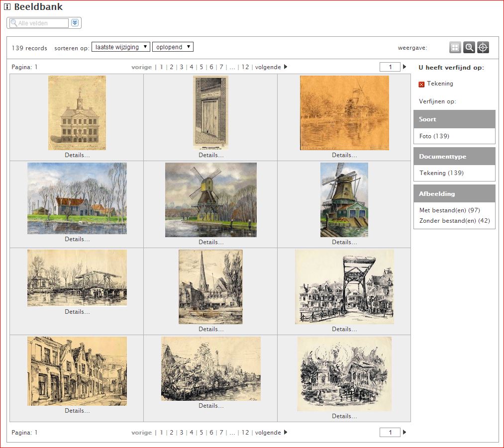
Task: Click the top page number input box
Action: point(390,67)
